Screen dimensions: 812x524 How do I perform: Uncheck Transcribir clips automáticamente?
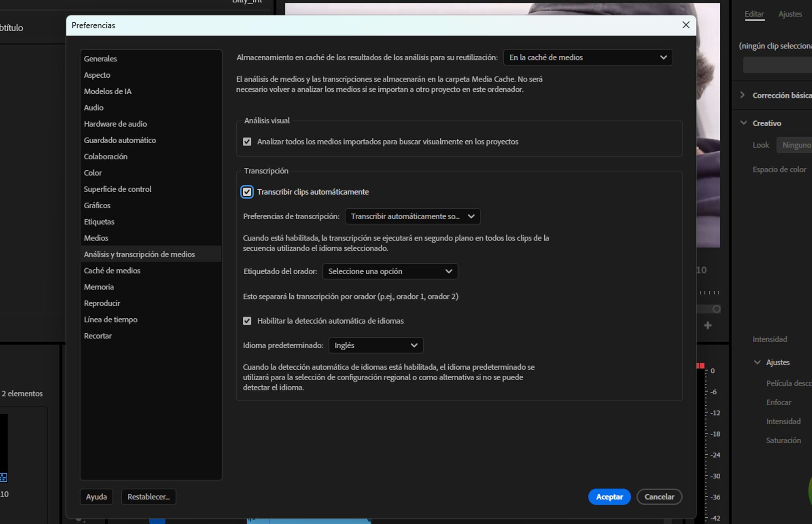pyautogui.click(x=247, y=192)
